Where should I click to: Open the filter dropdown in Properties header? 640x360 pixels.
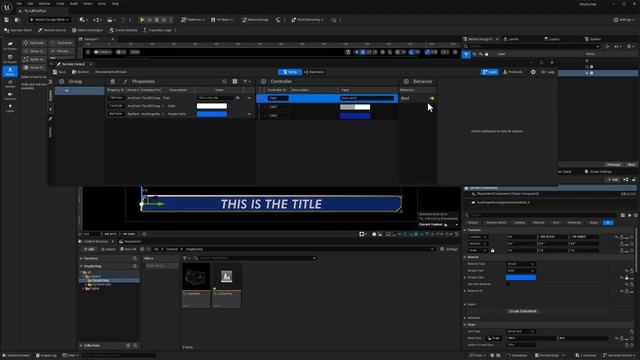click(x=247, y=81)
